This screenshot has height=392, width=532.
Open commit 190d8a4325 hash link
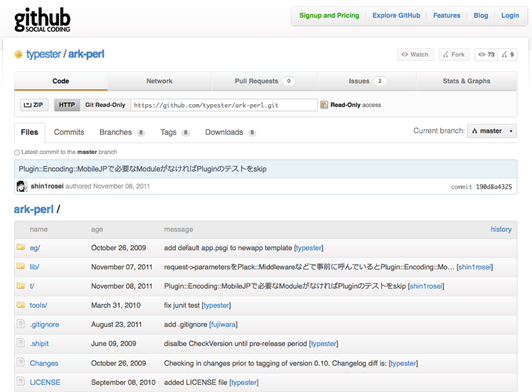pyautogui.click(x=494, y=187)
